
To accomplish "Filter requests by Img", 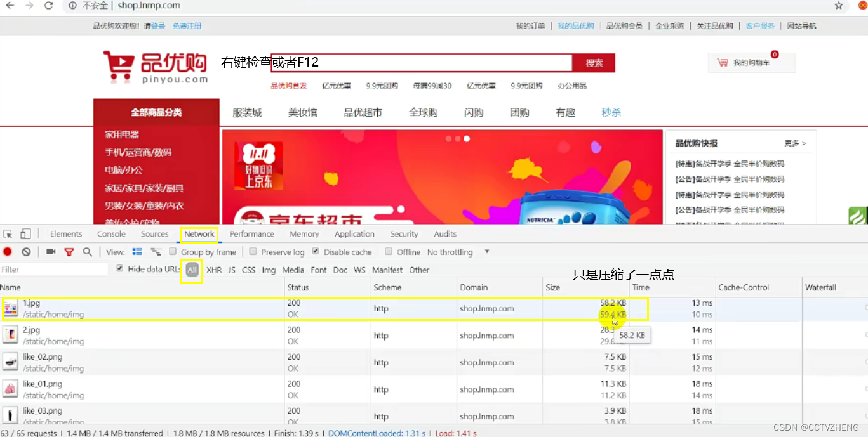I will coord(269,270).
